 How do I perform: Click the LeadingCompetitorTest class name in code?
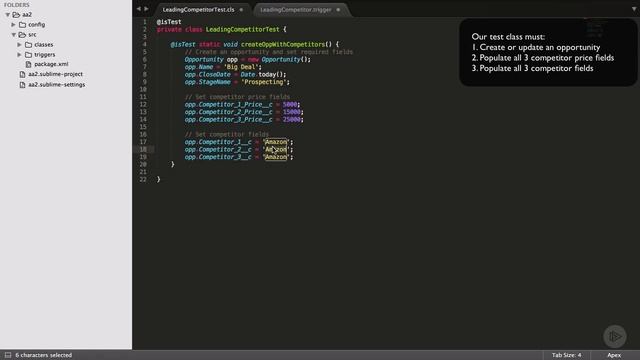(242, 29)
